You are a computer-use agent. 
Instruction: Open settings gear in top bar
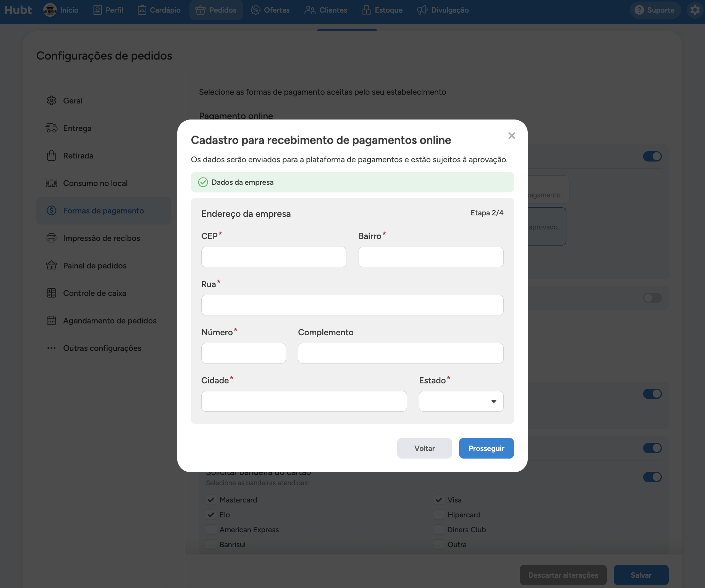(695, 10)
